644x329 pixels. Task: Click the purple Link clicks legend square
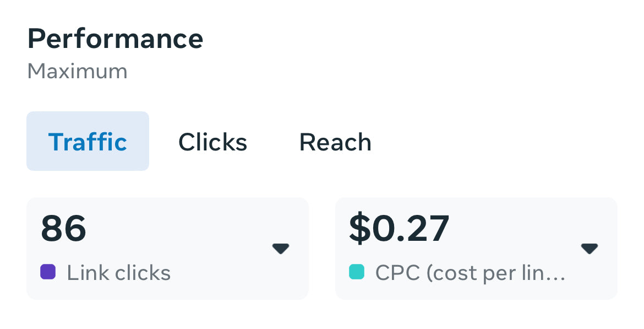point(47,272)
